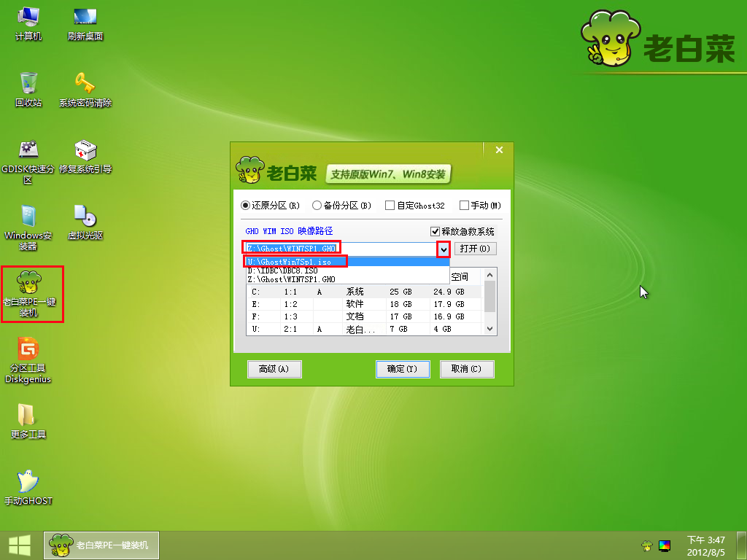The width and height of the screenshot is (747, 560).
Task: Click the 老白菜PE一键装机 taskbar item
Action: [x=102, y=545]
